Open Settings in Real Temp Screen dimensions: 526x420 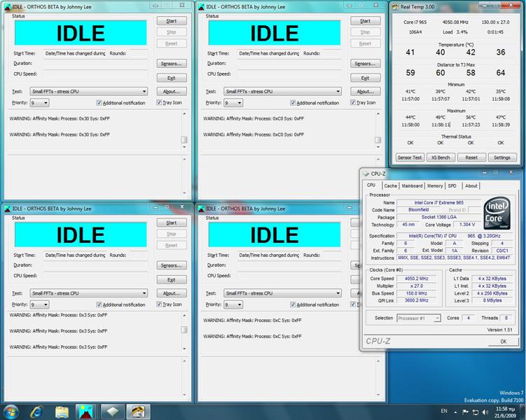coord(502,157)
